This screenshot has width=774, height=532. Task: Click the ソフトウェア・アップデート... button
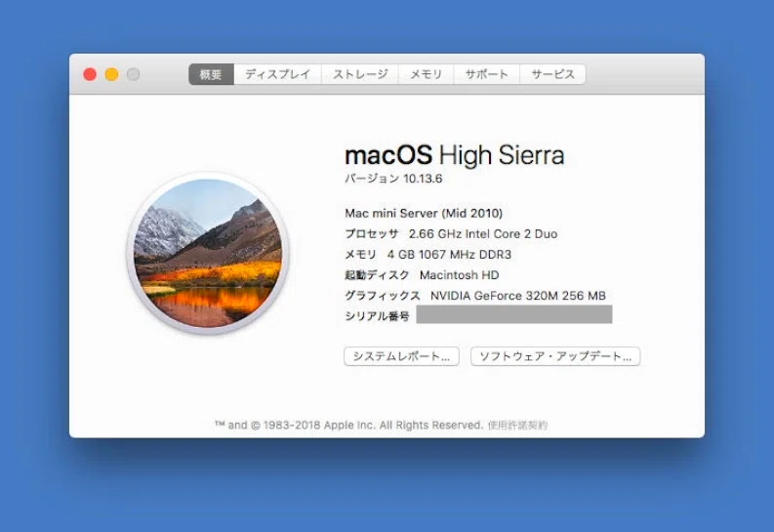[x=555, y=356]
